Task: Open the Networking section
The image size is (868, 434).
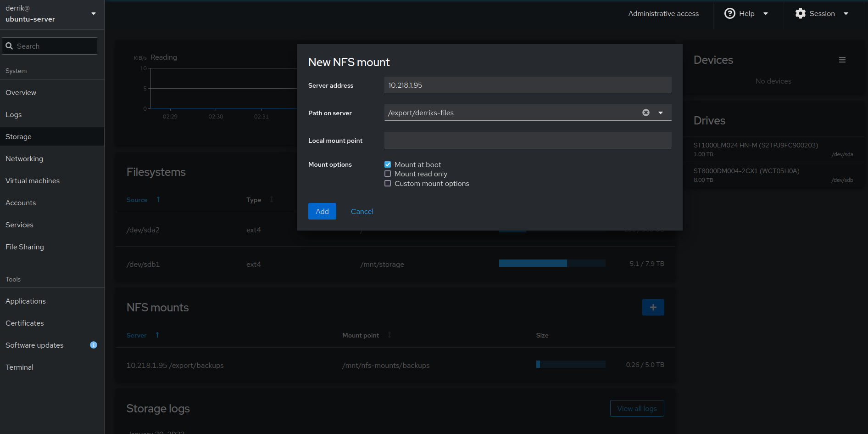Action: point(24,158)
